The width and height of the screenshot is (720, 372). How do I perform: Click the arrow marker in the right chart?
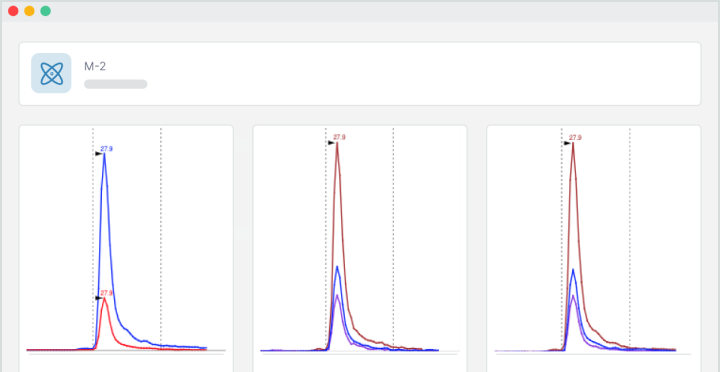click(568, 143)
